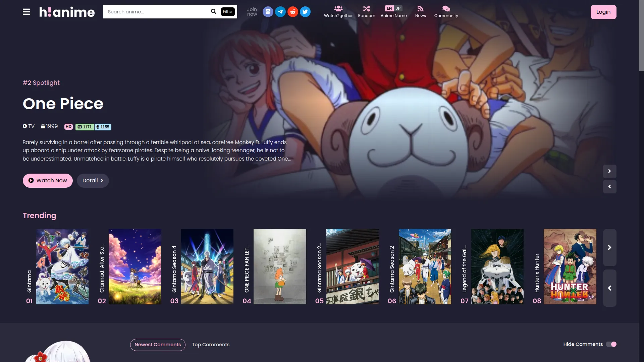Click the page vertical scrollbar
The width and height of the screenshot is (644, 362).
tap(641, 36)
